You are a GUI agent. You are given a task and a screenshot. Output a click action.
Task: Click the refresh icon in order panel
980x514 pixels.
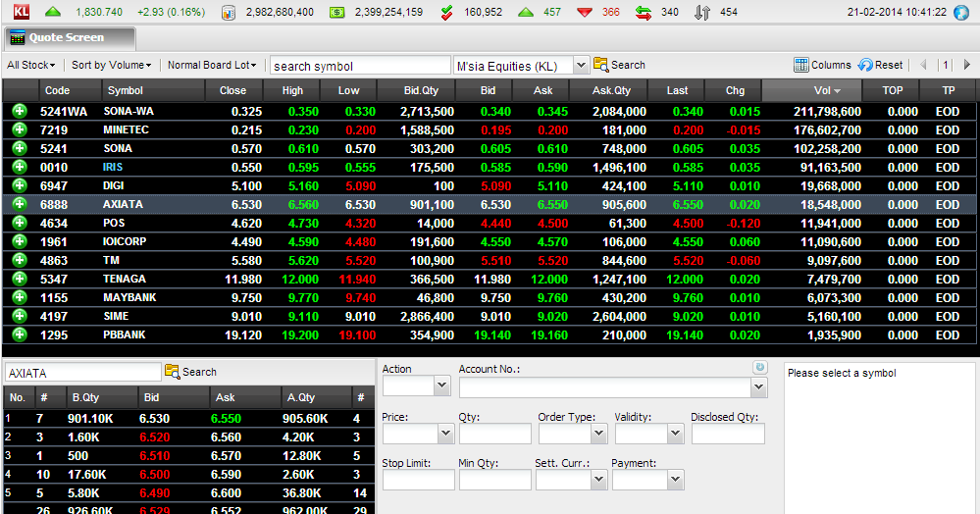760,368
